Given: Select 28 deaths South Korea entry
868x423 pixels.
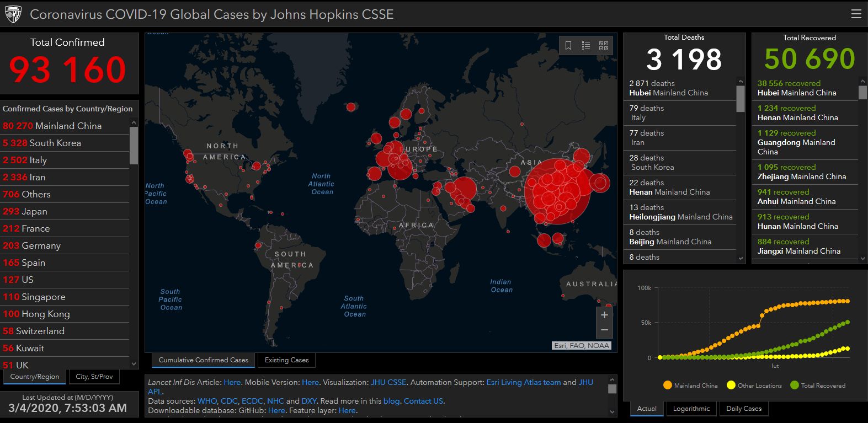Looking at the screenshot, I should coord(680,163).
